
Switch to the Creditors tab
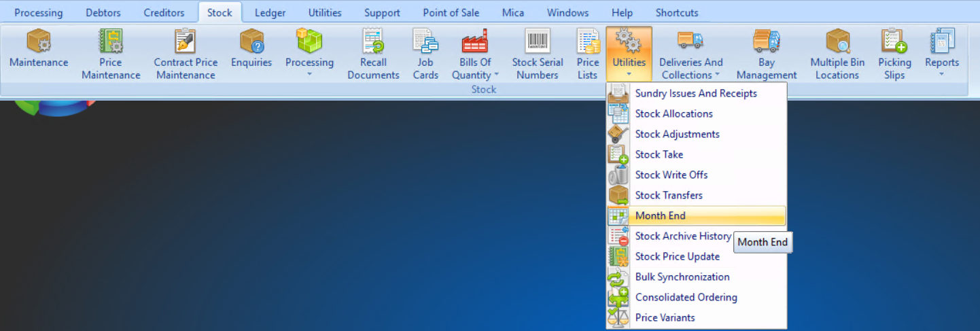(164, 12)
